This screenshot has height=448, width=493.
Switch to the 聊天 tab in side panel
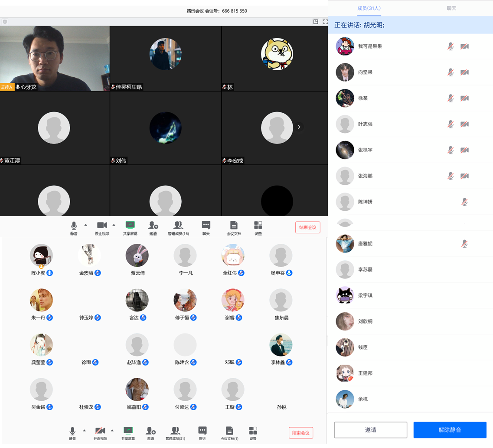451,8
